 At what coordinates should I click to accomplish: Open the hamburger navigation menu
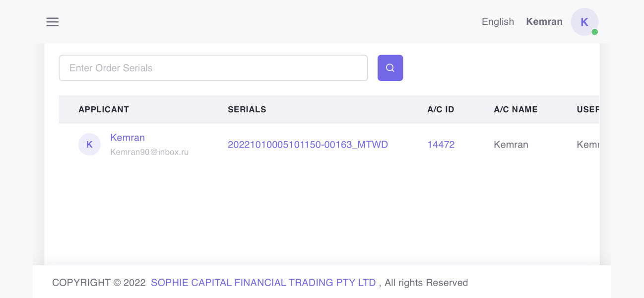tap(53, 22)
